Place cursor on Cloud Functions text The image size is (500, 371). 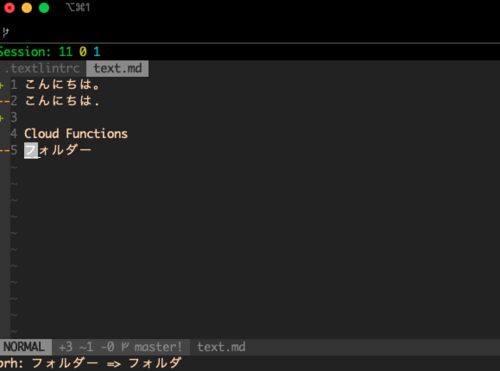pos(76,134)
